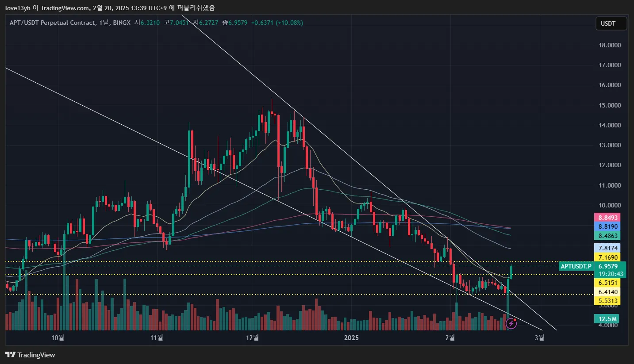Viewport: 634px width, 364px height.
Task: Click the APTUSDT.P symbol price tag
Action: 576,266
